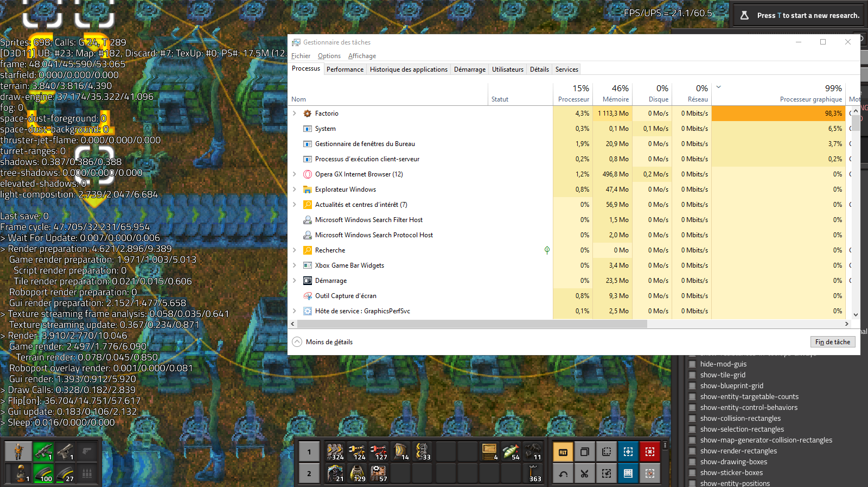
Task: Select stone furnace in quickbar (129)
Action: pos(357,473)
